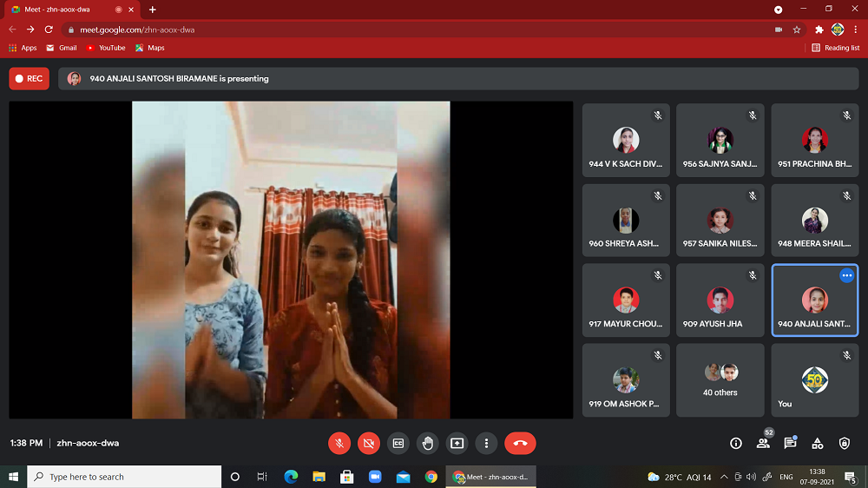Click the 40 others participant tile
Image resolution: width=868 pixels, height=488 pixels.
pos(720,380)
